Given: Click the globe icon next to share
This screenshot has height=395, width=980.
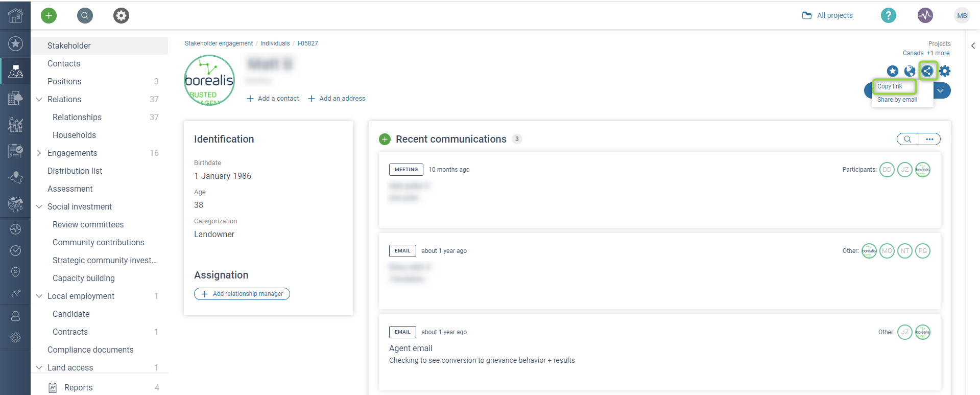Looking at the screenshot, I should pos(910,71).
